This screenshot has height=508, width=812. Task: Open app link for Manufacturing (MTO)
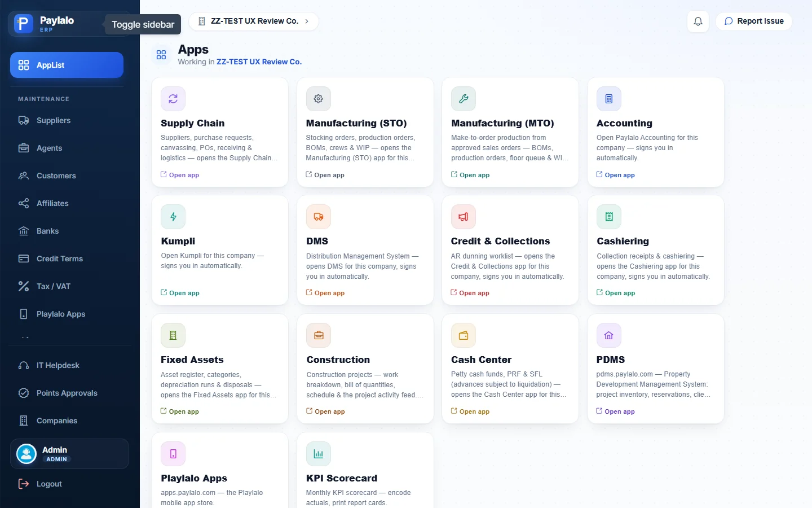(x=470, y=175)
